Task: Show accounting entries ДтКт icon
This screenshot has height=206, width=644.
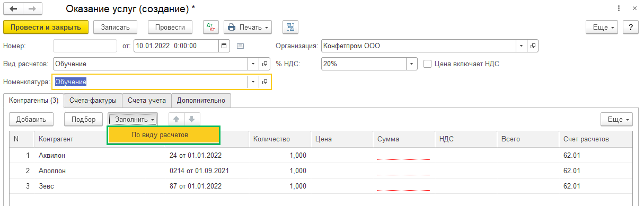Action: click(x=210, y=27)
